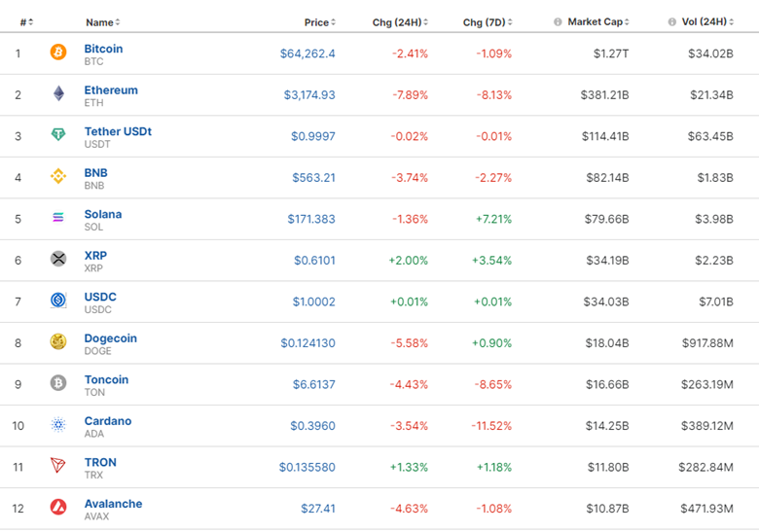The image size is (759, 532).
Task: Click Cardano's 7D change -11.52%
Action: 491,426
